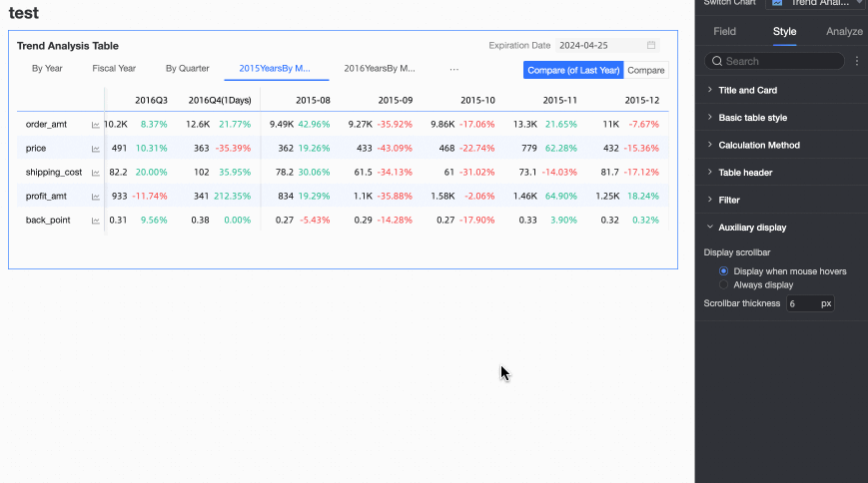This screenshot has height=483, width=868.
Task: Click the 1.58K value in profit_amt row
Action: tap(442, 196)
